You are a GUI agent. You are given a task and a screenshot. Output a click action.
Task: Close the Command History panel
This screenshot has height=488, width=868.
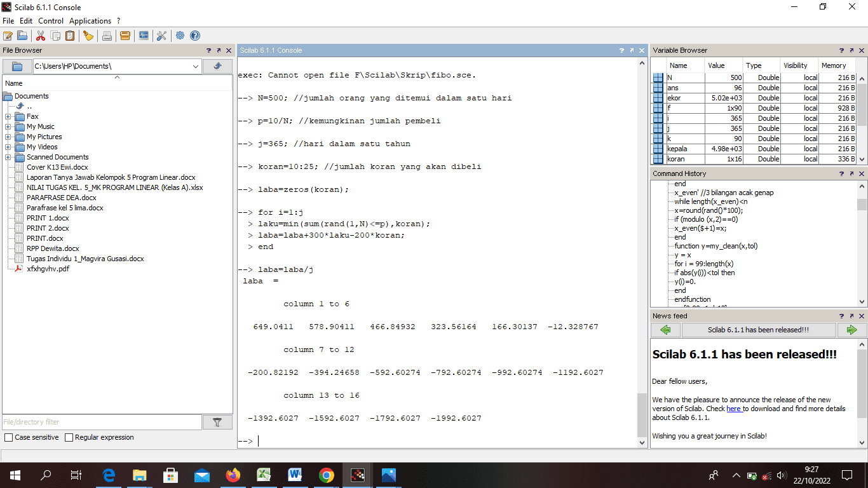point(862,173)
